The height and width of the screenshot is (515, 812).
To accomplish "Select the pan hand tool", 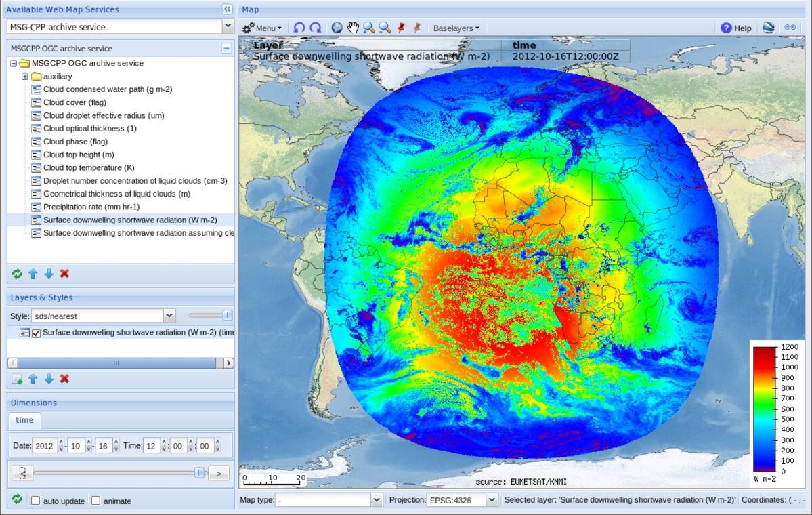I will tap(353, 28).
